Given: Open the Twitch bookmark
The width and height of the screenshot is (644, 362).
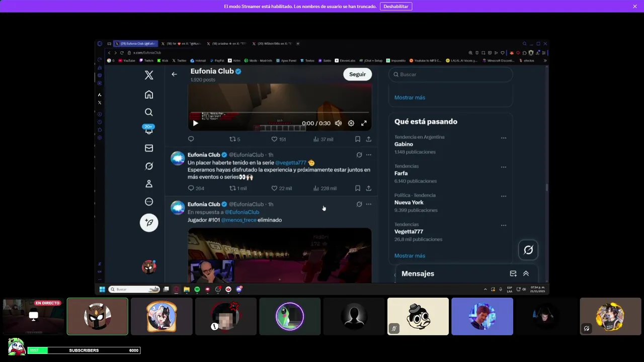Looking at the screenshot, I should (x=146, y=60).
